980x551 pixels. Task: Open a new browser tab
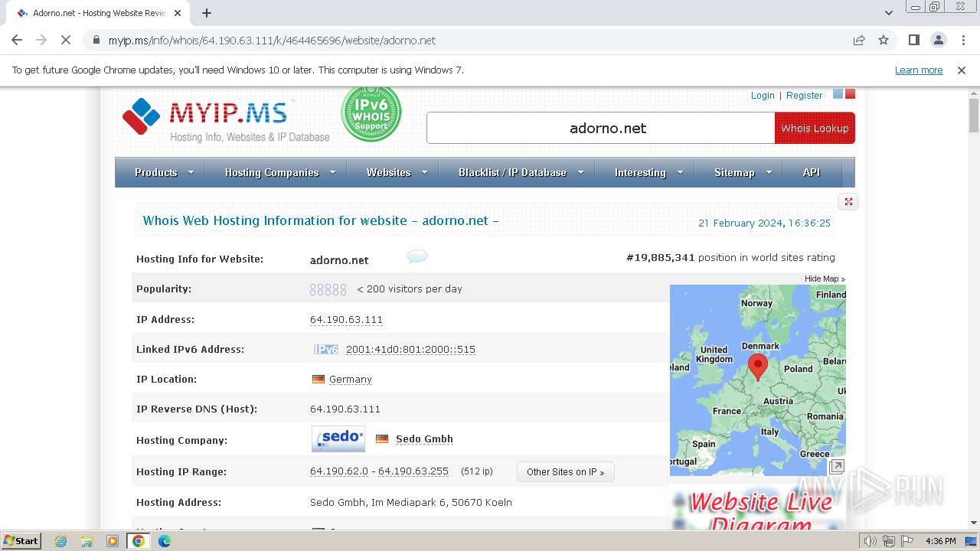pyautogui.click(x=207, y=13)
